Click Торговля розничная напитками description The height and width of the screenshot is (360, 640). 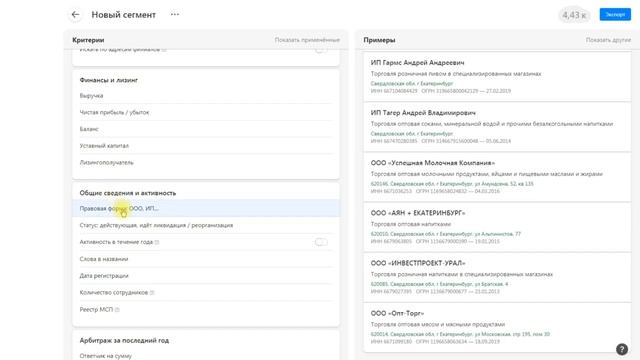click(462, 274)
